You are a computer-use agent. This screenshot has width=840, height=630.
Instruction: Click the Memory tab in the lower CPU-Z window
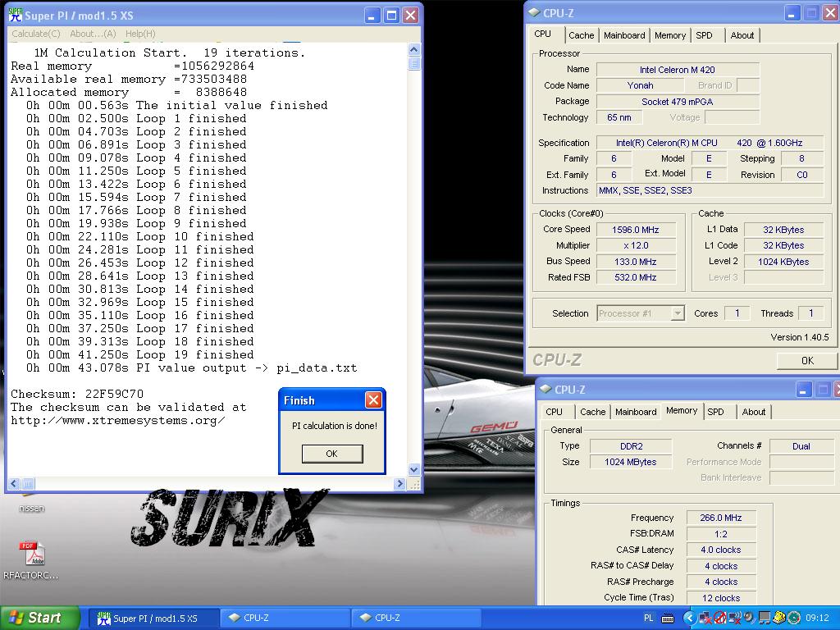pyautogui.click(x=682, y=410)
